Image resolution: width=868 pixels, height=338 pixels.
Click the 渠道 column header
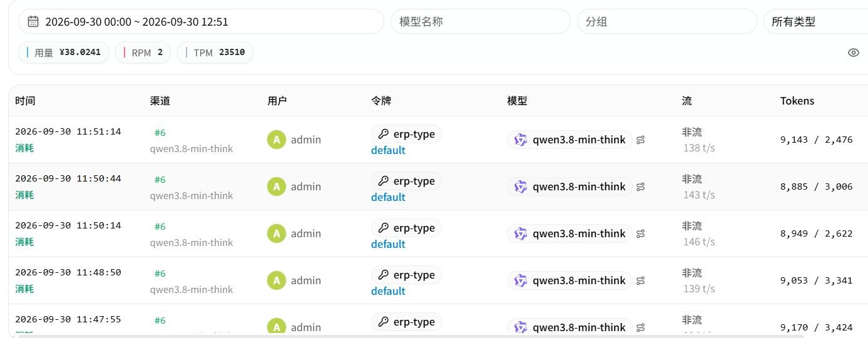[x=160, y=101]
